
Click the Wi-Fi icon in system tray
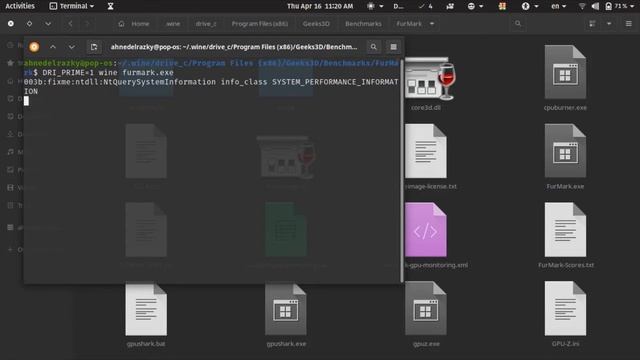point(582,6)
